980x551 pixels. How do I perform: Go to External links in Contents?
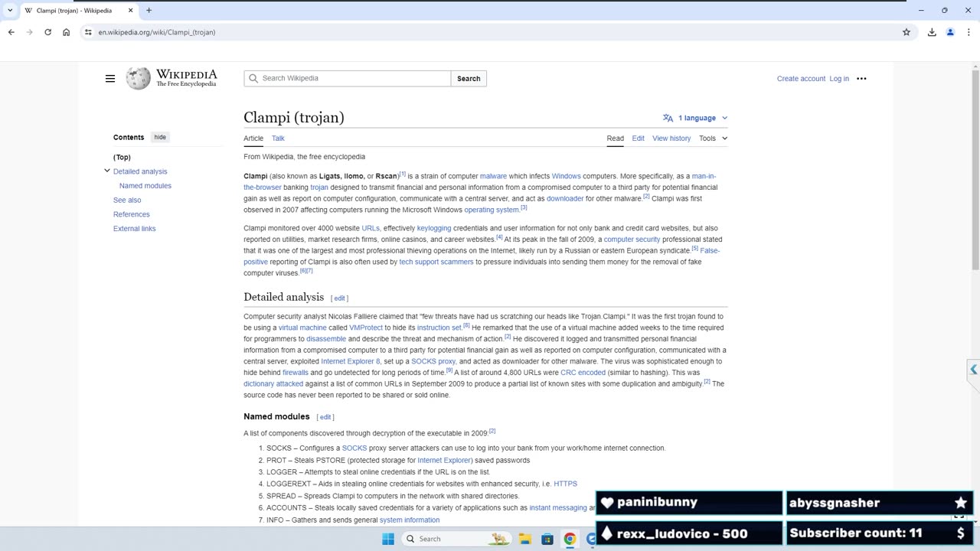coord(135,229)
